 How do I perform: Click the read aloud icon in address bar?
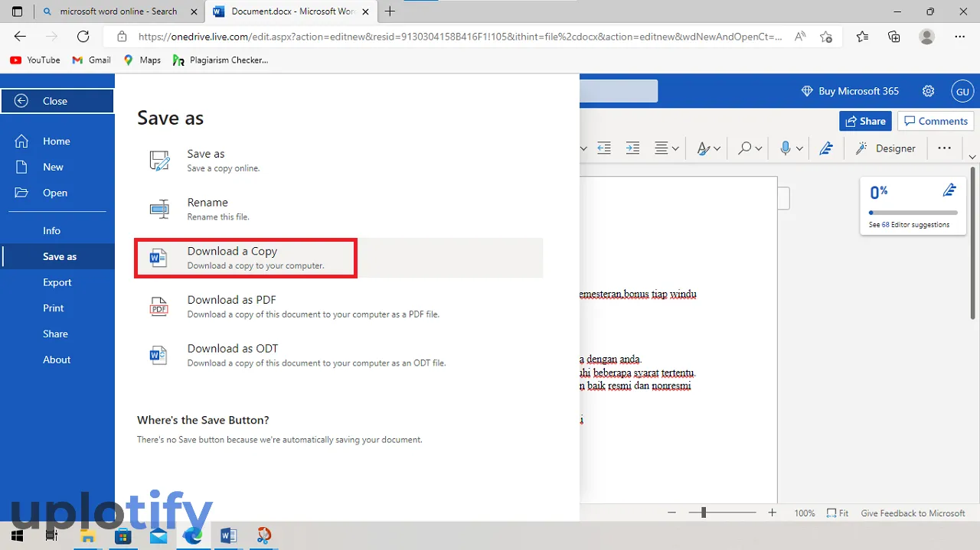pos(800,37)
